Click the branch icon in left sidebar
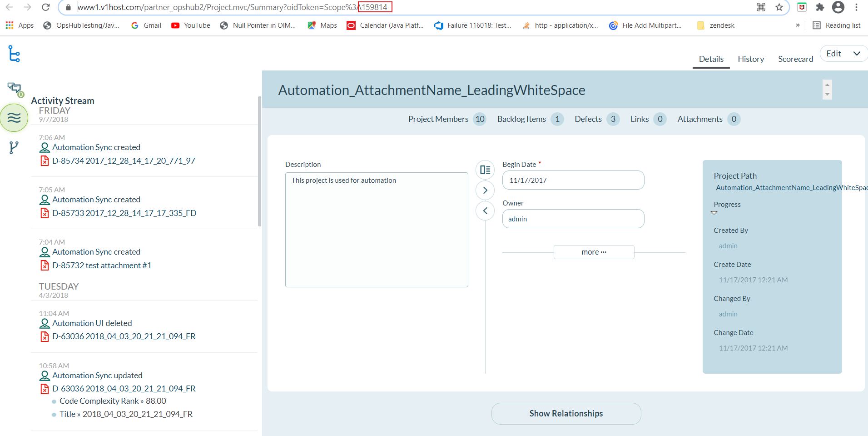The width and height of the screenshot is (868, 436). coord(14,147)
